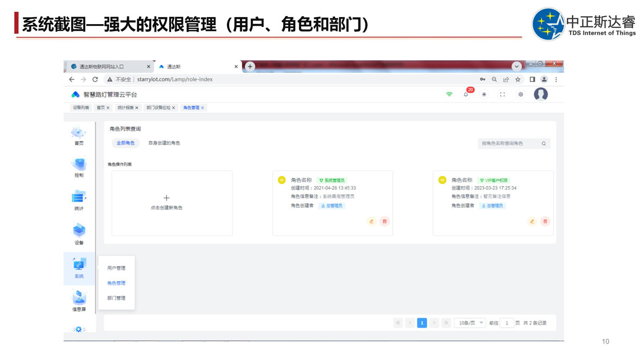Expand the yellow chevron on VIP客户权限 card
The image size is (644, 362).
(x=442, y=180)
